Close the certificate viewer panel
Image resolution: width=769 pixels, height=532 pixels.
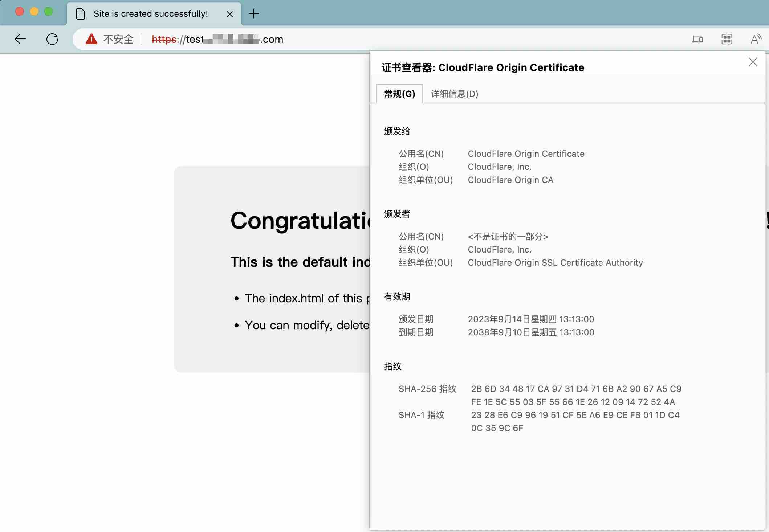tap(753, 62)
